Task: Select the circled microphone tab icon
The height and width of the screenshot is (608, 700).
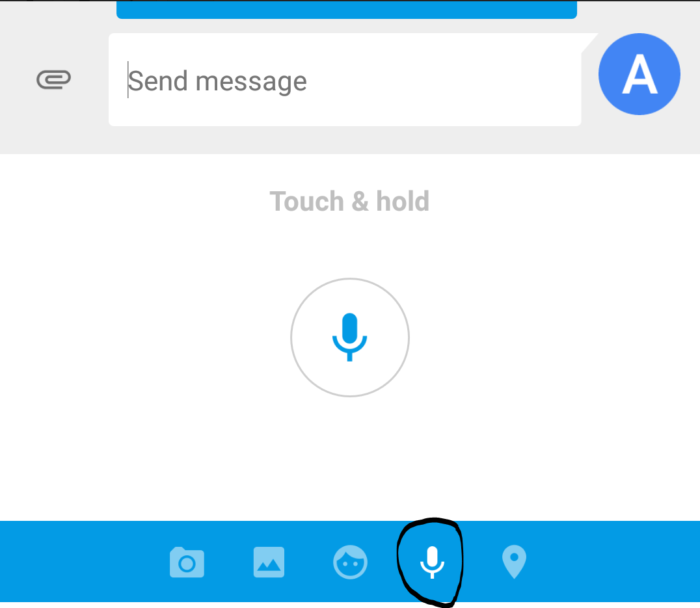Action: tap(432, 562)
